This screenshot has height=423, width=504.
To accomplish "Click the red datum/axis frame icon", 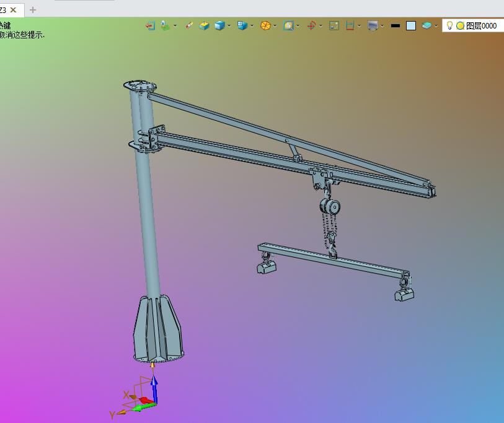I will [311, 25].
